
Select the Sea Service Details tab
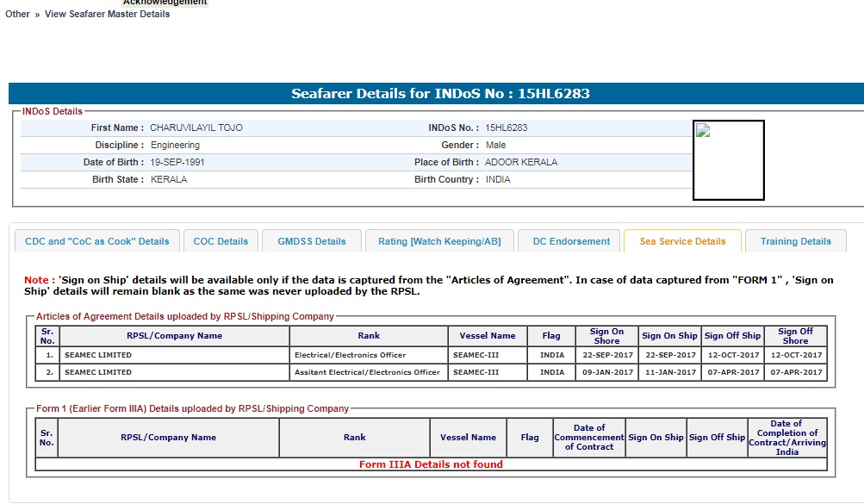682,241
